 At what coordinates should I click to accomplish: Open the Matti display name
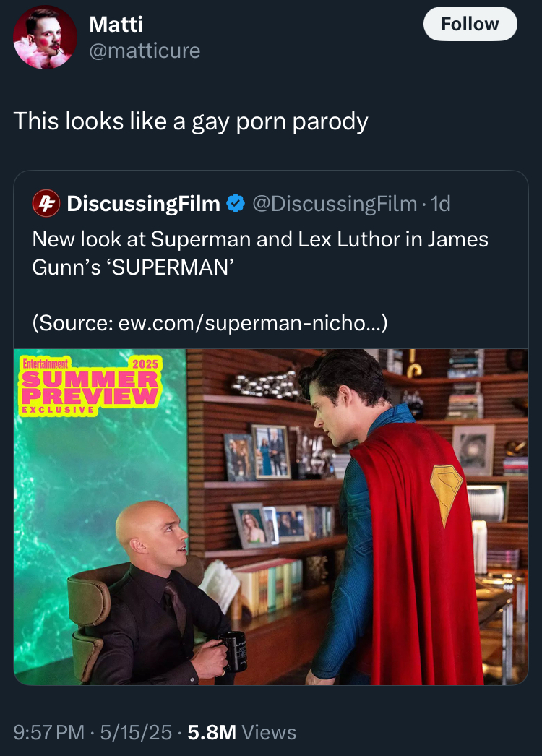tap(116, 25)
